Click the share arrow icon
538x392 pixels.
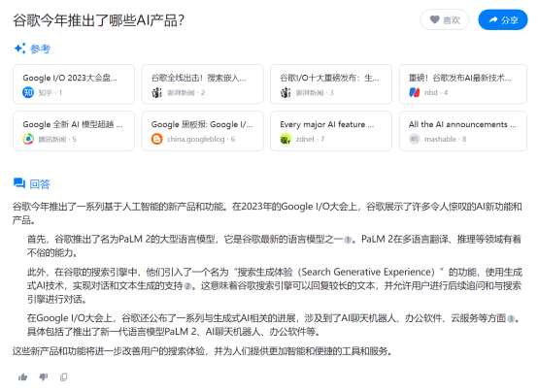[493, 20]
